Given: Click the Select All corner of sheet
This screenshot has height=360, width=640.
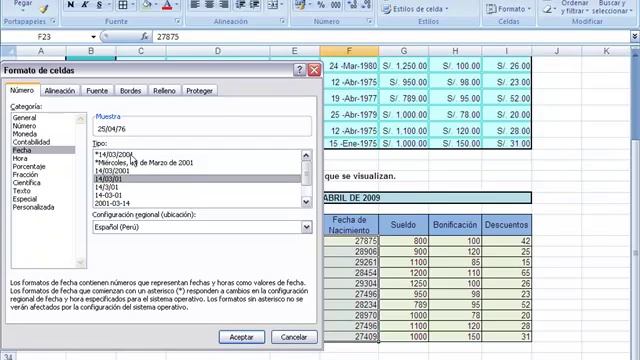Looking at the screenshot, I should point(8,51).
